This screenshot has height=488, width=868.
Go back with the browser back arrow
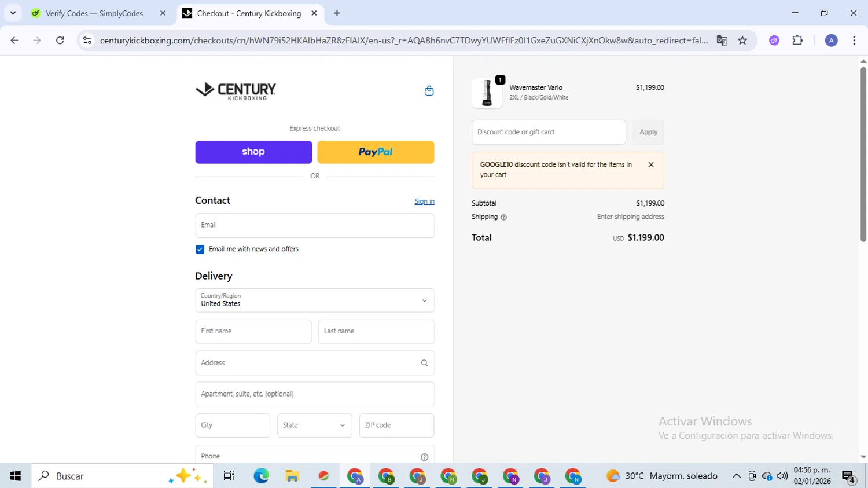[14, 41]
